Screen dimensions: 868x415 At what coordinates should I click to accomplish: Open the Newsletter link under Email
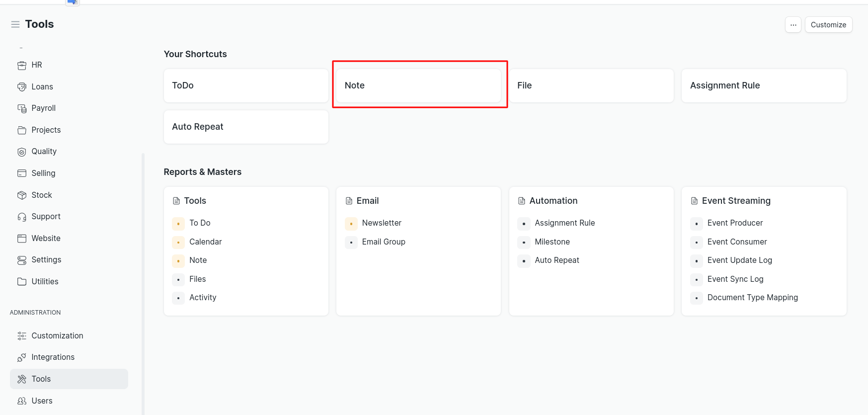click(x=381, y=223)
